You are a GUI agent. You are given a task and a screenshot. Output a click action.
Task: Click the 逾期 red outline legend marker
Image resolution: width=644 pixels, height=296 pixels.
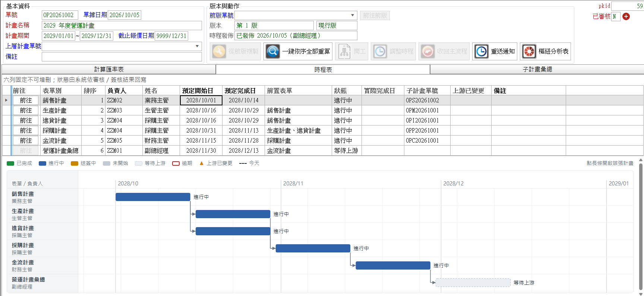[x=176, y=163]
